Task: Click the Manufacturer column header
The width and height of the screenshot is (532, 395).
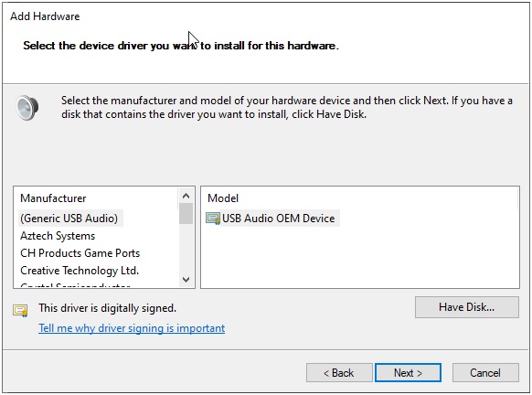Action: (x=53, y=198)
